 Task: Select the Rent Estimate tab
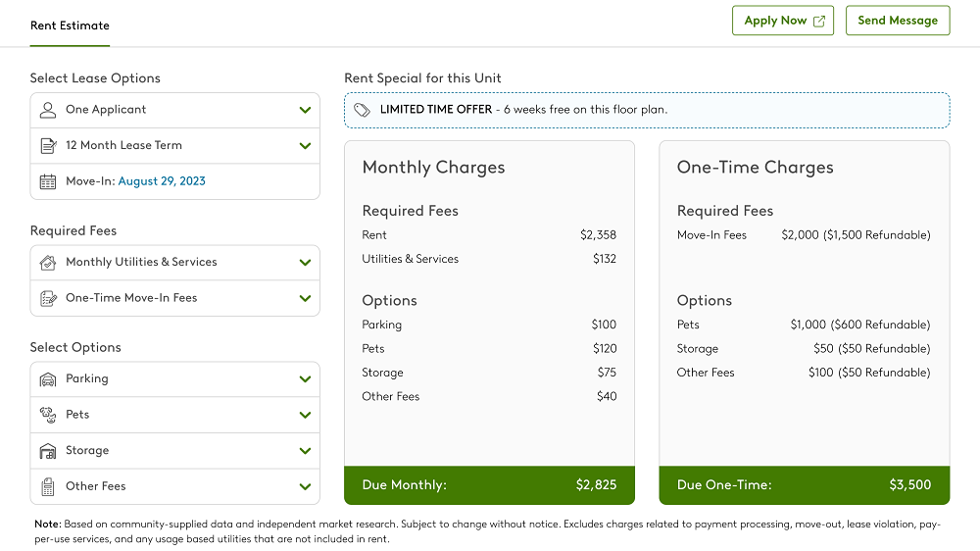click(70, 25)
